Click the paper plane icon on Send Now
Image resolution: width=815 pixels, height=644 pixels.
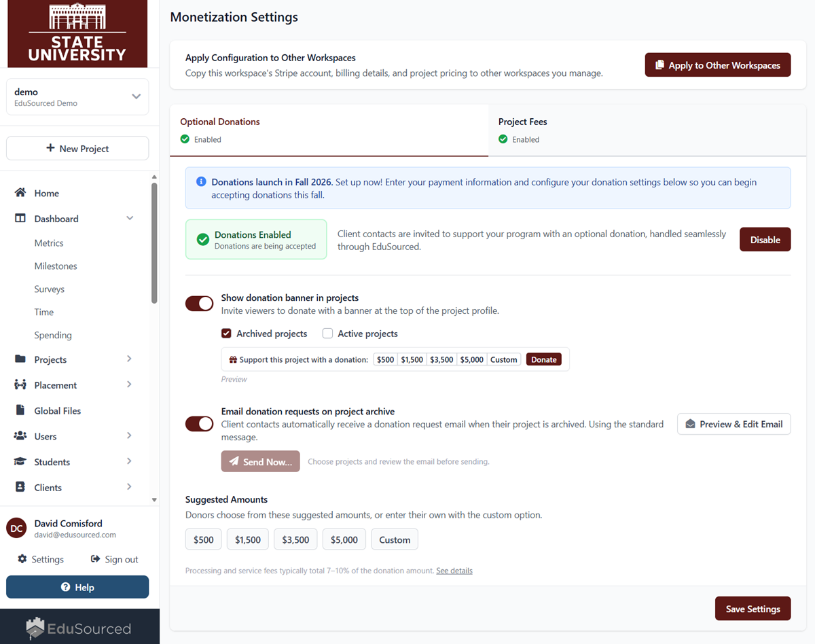point(234,461)
